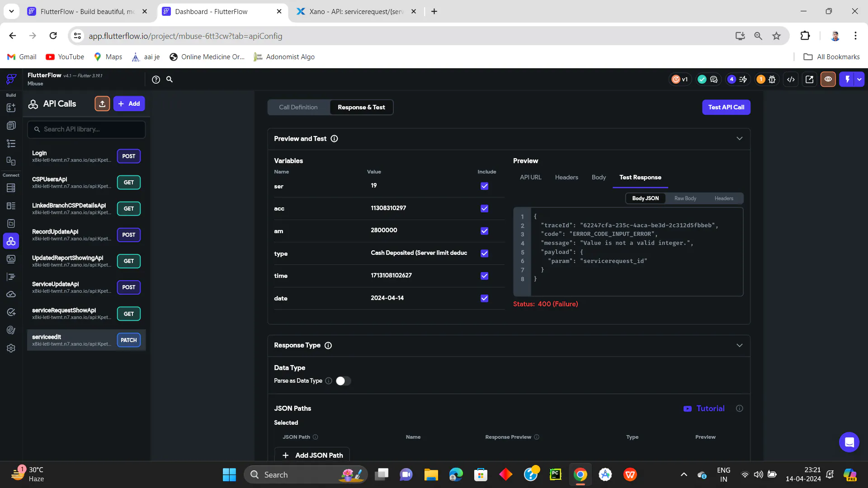Collapse the Preview and Test section
Screen dimensions: 868x488
(739, 139)
